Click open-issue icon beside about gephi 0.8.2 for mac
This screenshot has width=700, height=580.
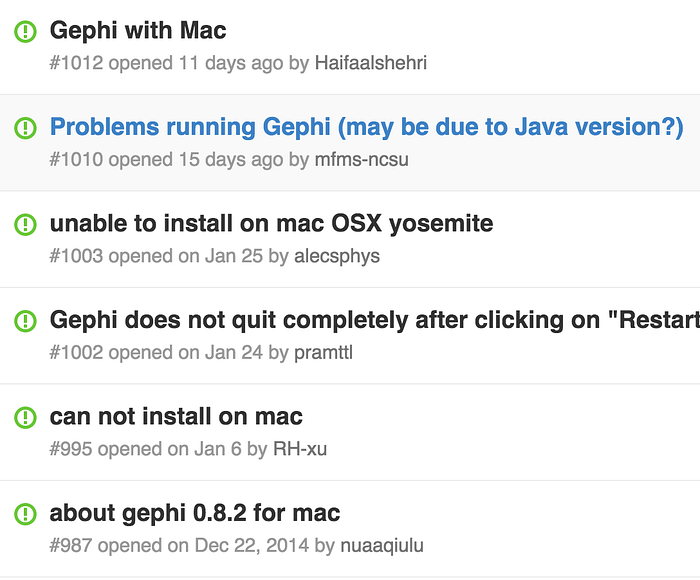click(25, 514)
